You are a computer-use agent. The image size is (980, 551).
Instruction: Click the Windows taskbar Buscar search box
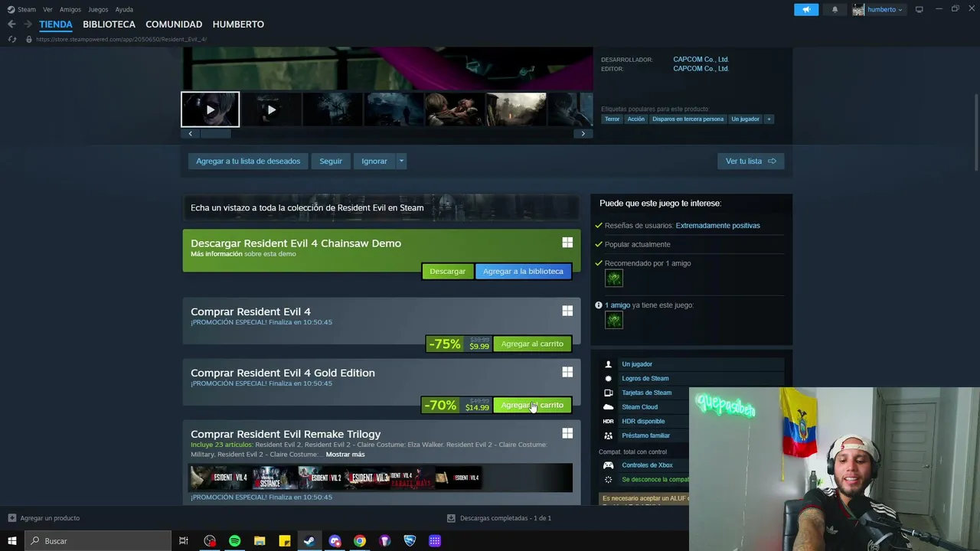(97, 541)
